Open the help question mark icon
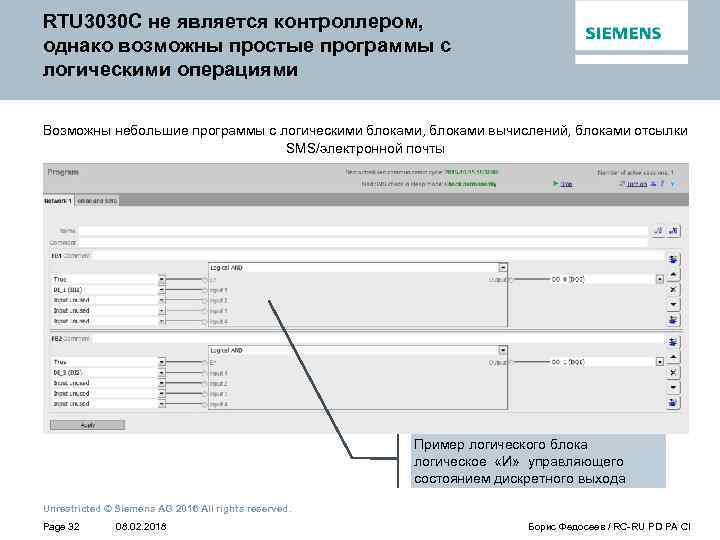This screenshot has width=720, height=540. (x=662, y=184)
